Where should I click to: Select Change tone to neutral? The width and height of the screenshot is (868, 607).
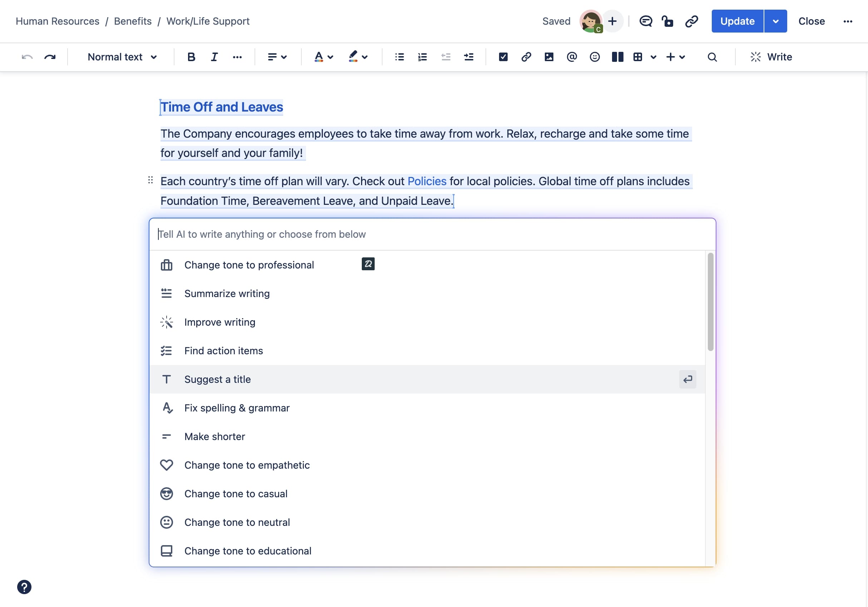pyautogui.click(x=427, y=522)
